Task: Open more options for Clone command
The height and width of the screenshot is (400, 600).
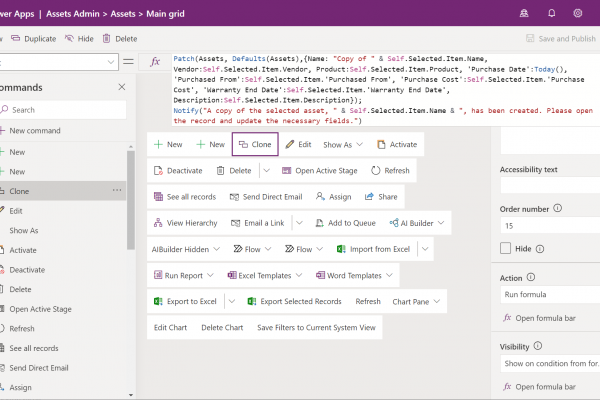Action: click(117, 190)
